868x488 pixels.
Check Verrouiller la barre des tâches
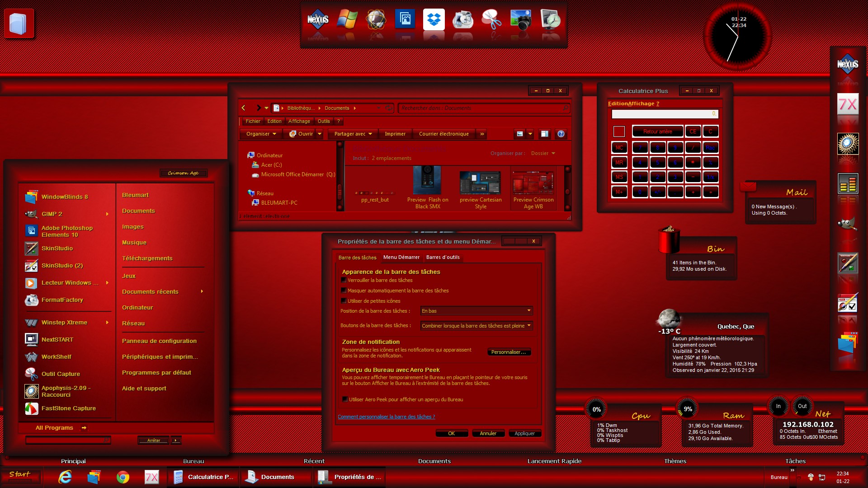click(344, 280)
